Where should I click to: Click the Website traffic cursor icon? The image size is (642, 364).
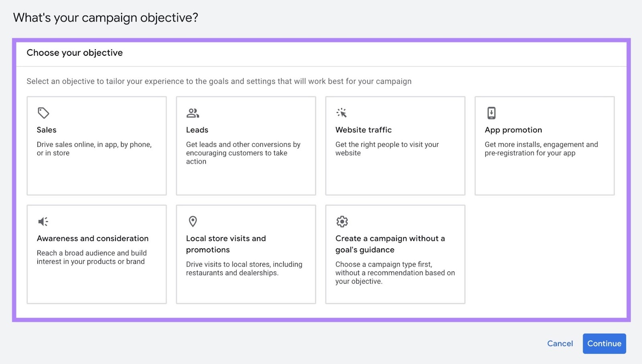(342, 113)
